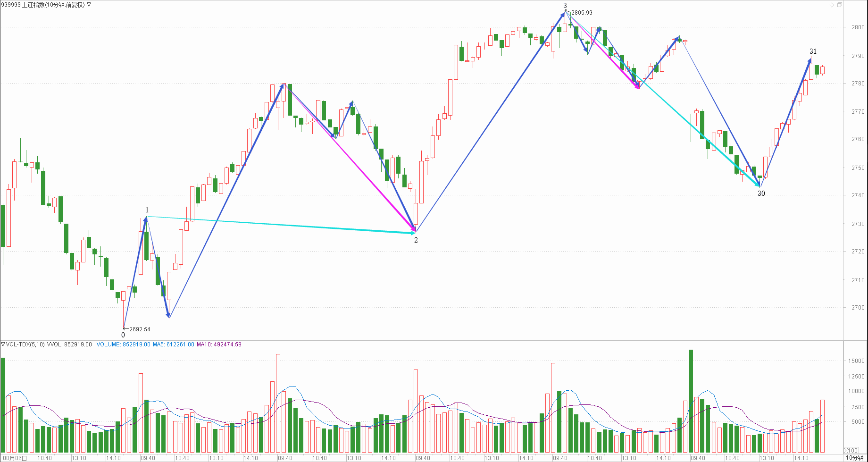Click wave label 2 at the trough
The image size is (868, 462).
(416, 240)
